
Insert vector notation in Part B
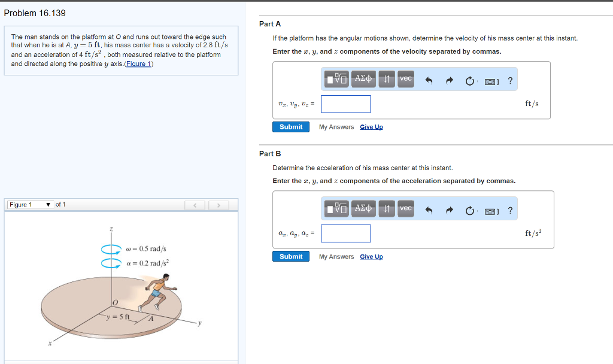[x=406, y=209]
